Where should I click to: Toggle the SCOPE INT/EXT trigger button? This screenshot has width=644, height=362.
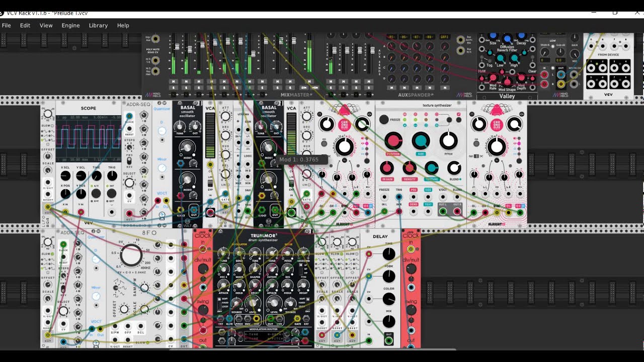pos(112,194)
